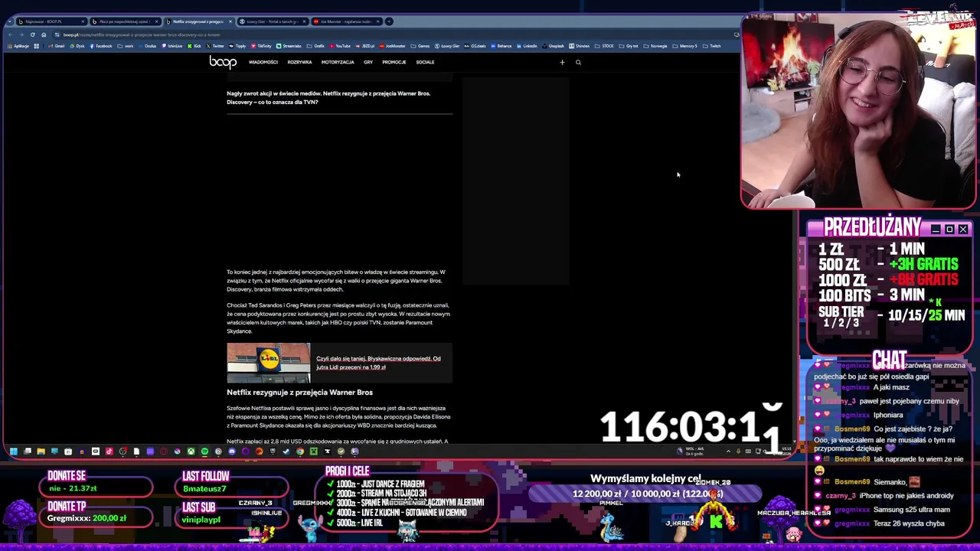Screen dimensions: 980x551
Task: Open GRY menu on boop
Action: (x=368, y=62)
